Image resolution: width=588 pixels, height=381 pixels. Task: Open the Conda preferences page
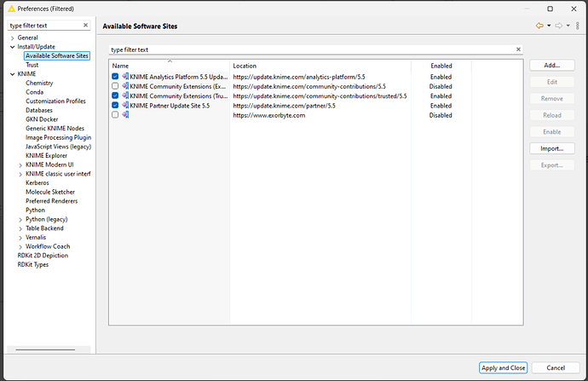pos(34,92)
